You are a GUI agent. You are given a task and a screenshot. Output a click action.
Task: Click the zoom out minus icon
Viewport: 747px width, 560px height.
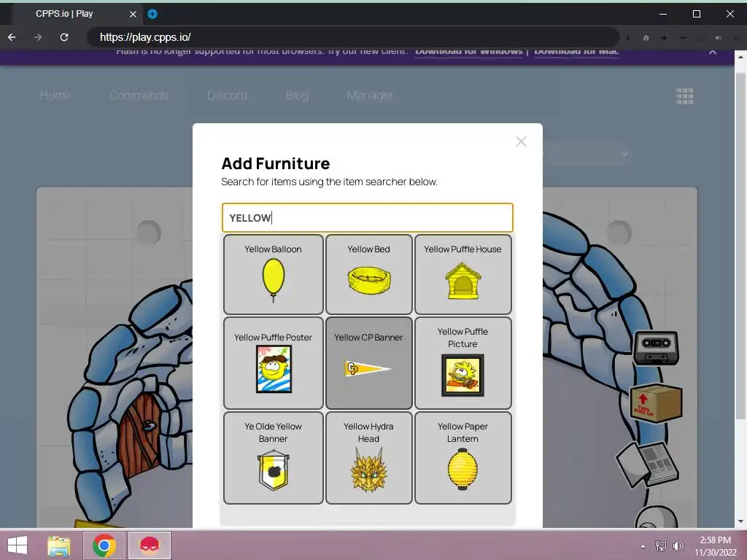683,38
